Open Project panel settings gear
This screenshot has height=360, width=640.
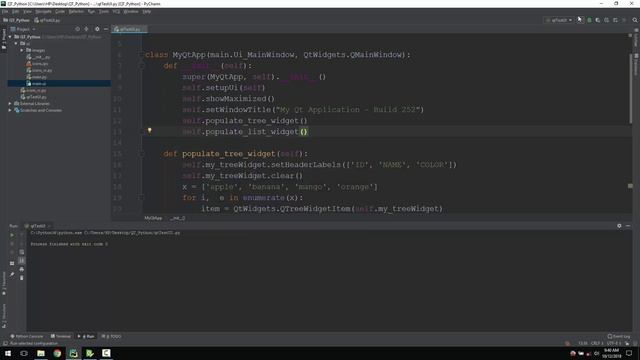[x=97, y=29]
